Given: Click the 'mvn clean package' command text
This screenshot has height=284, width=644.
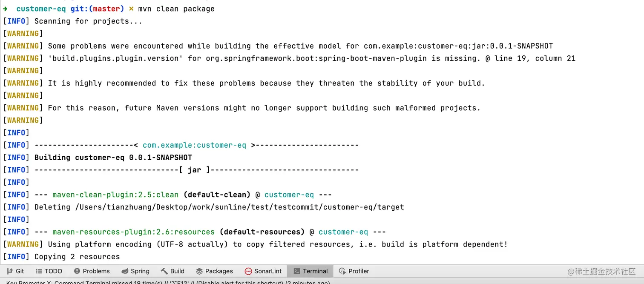Looking at the screenshot, I should [176, 9].
